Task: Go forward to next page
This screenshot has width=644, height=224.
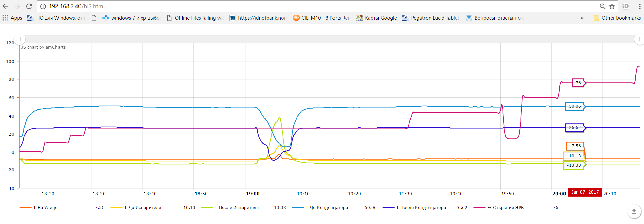Action: (x=17, y=6)
